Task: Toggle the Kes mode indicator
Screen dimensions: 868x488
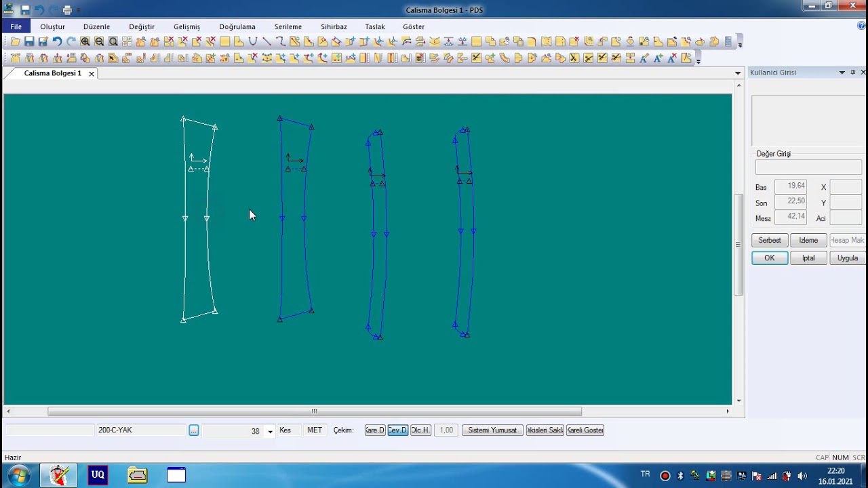Action: pos(285,430)
